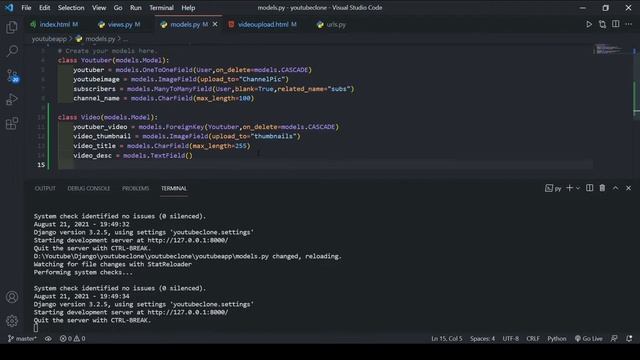Screen dimensions: 640x360
Task: Click the video_desc TextField line
Action: pos(133,156)
